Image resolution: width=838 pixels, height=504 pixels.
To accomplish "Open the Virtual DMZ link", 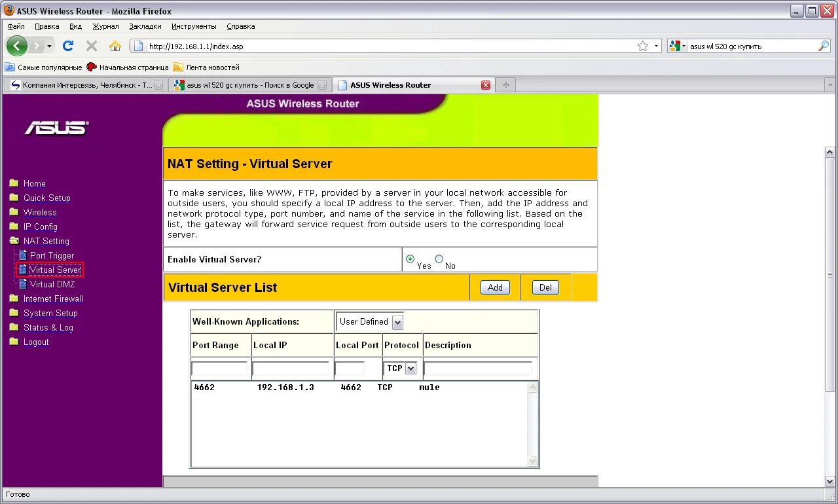I will point(52,284).
